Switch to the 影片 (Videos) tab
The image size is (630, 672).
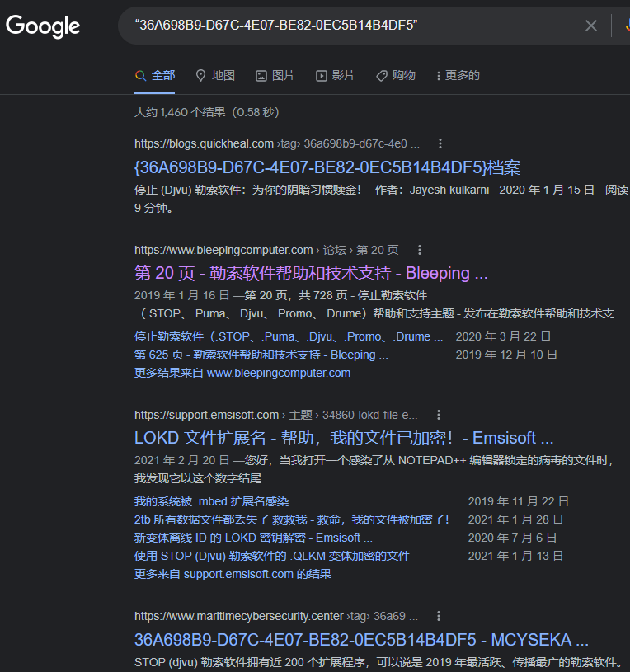point(336,76)
